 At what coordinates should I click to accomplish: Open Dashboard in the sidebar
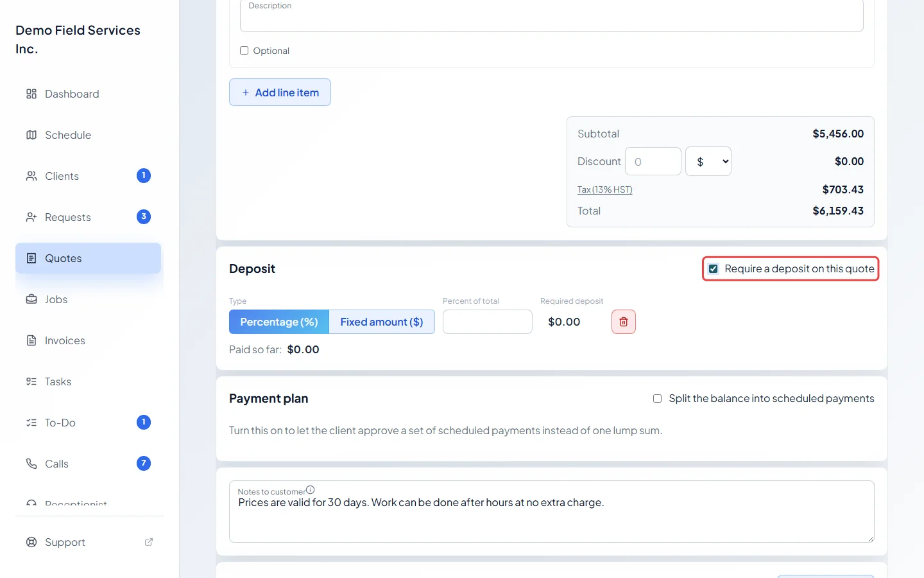[x=89, y=94]
